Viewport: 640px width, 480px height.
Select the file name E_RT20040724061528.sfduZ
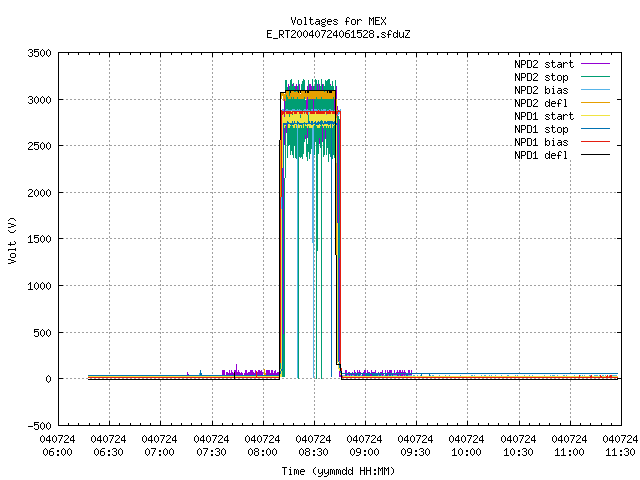click(338, 34)
